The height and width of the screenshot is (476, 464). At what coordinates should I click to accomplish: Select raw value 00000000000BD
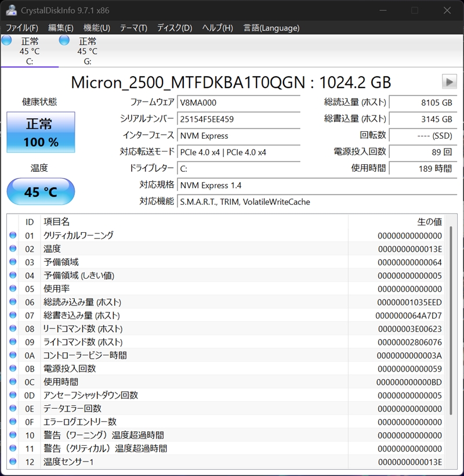pos(409,382)
